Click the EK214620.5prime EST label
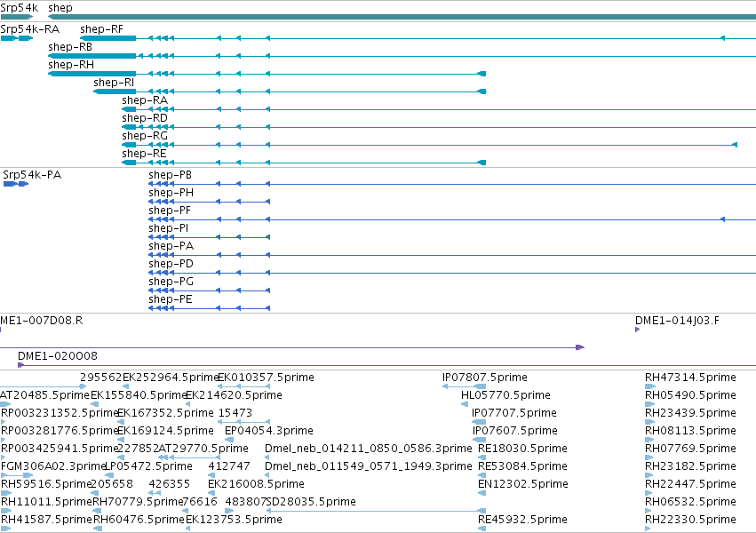This screenshot has width=756, height=533. point(234,395)
